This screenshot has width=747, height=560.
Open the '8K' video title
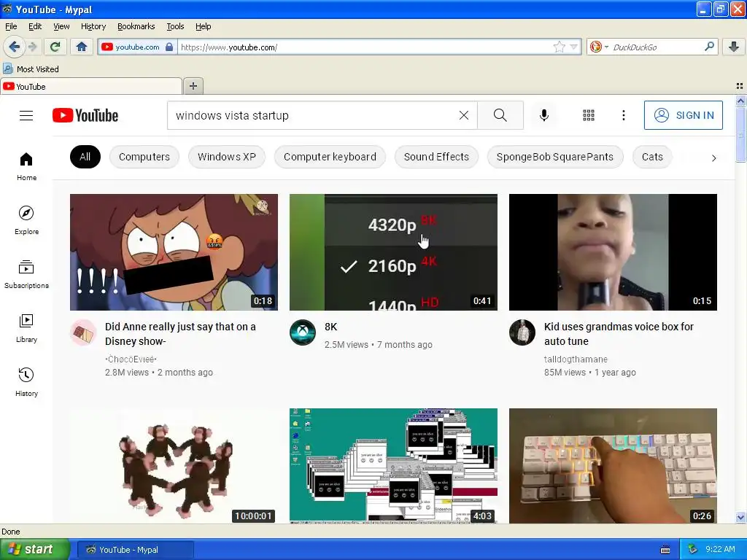330,327
